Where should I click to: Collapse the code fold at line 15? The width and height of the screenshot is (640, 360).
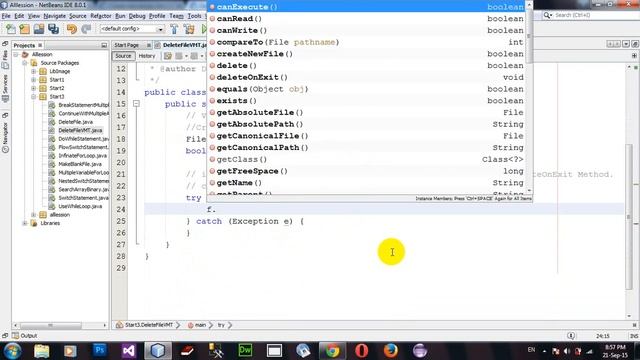pyautogui.click(x=136, y=104)
